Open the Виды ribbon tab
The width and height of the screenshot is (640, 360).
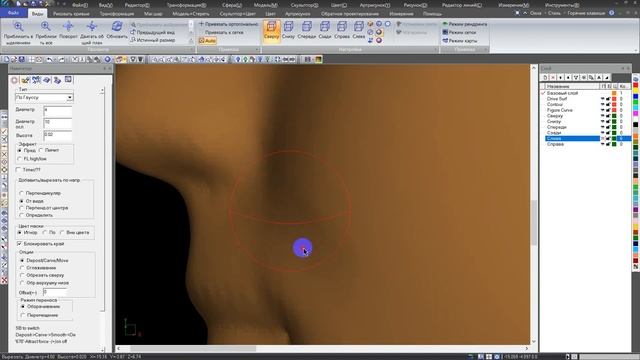click(x=37, y=13)
